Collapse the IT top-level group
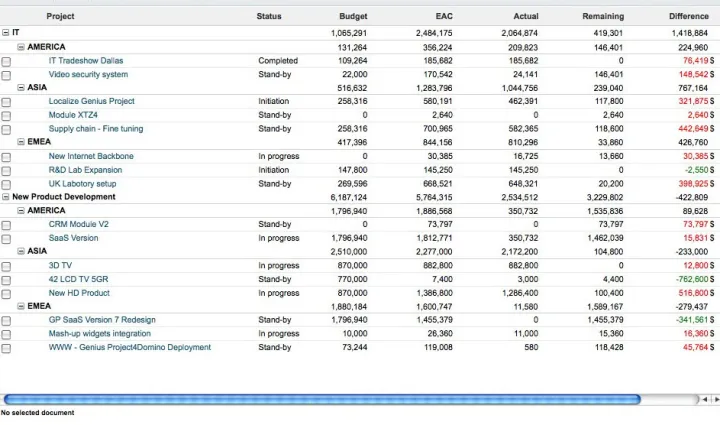This screenshot has height=425, width=720. pyautogui.click(x=6, y=33)
